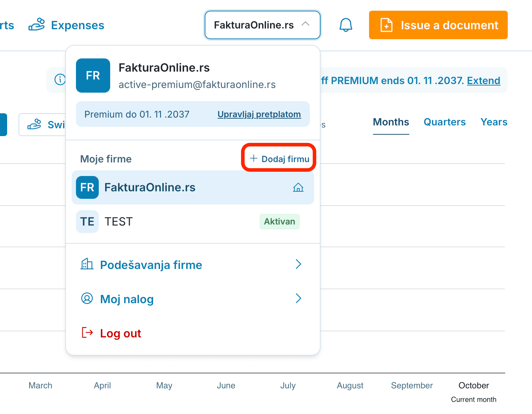
Task: Switch to the Years tab
Action: coord(494,122)
